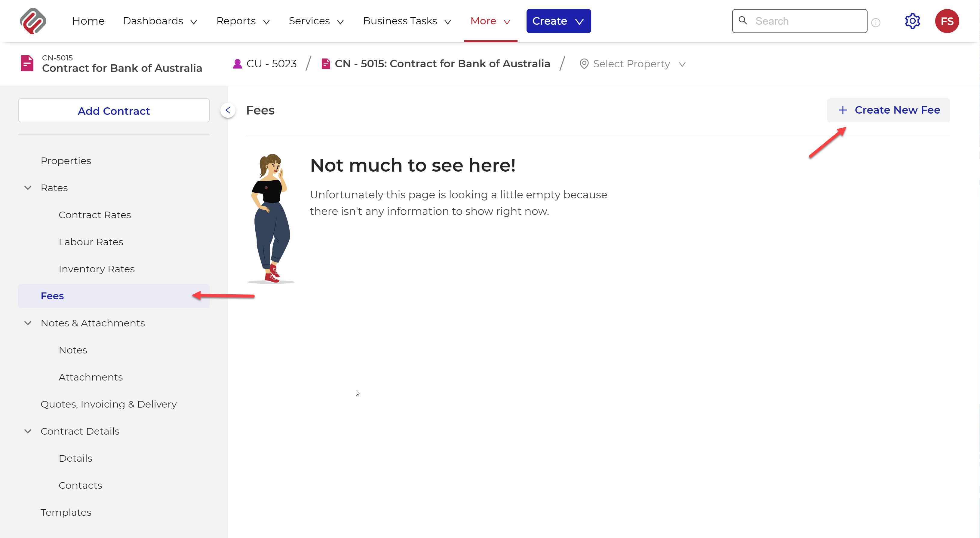Select Fees in the sidebar
This screenshot has width=980, height=538.
[x=114, y=296]
